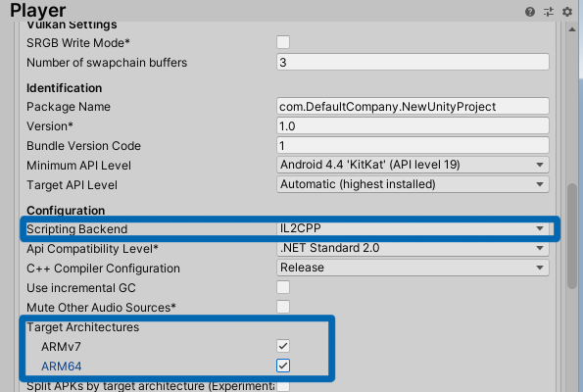Image resolution: width=583 pixels, height=392 pixels.
Task: Open the Player help icon
Action: click(530, 12)
